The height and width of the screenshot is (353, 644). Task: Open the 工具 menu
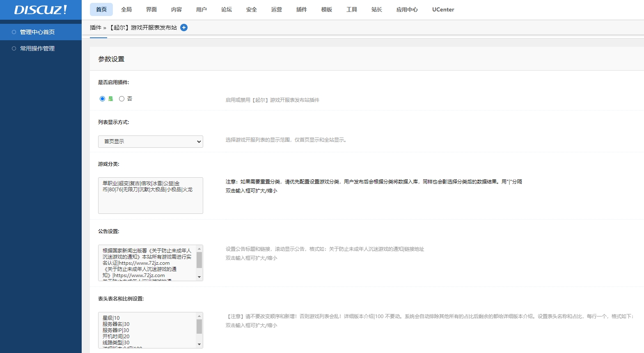tap(352, 9)
